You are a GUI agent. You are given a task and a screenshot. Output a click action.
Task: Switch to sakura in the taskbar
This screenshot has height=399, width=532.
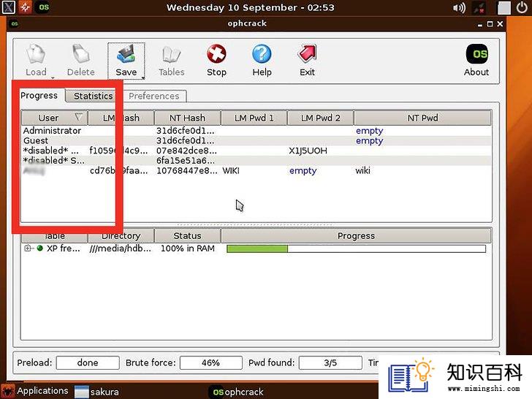pos(96,392)
